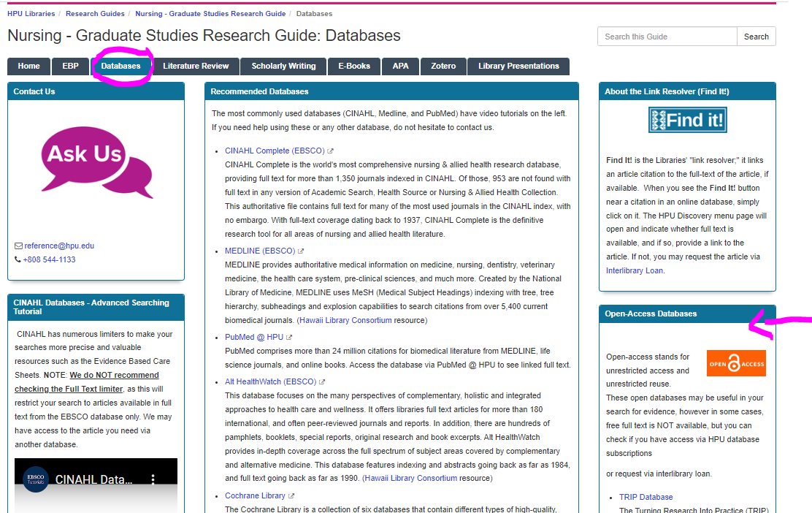Click the Ask Us speech bubble logo
Viewport: 812px width, 513px height.
(97, 162)
